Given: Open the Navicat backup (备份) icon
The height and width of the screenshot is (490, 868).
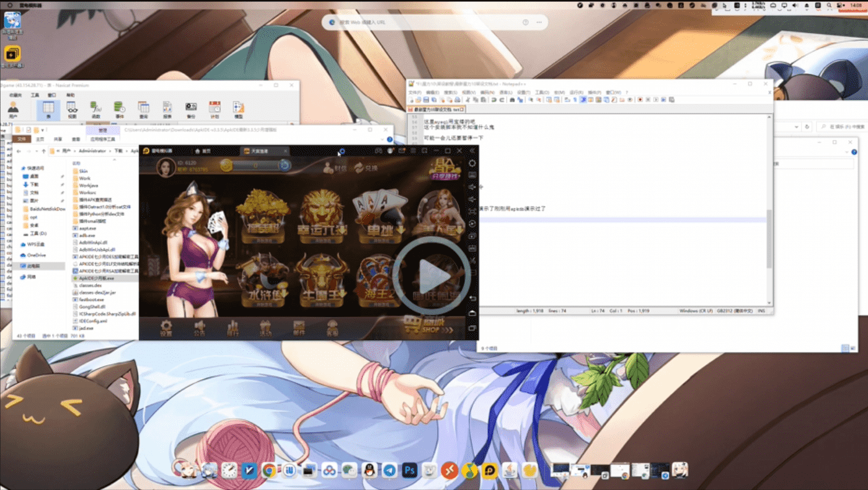Looking at the screenshot, I should coord(191,110).
